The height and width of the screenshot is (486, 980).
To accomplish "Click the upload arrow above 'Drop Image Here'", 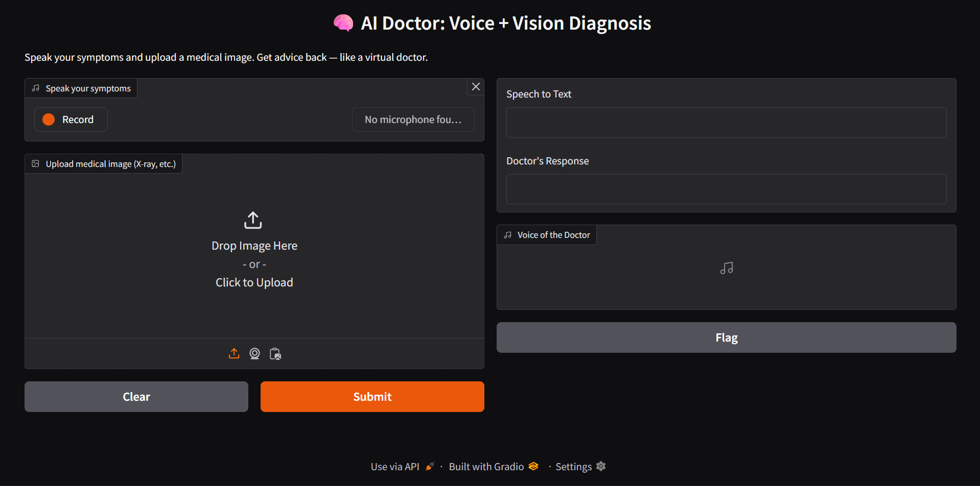I will pyautogui.click(x=253, y=220).
